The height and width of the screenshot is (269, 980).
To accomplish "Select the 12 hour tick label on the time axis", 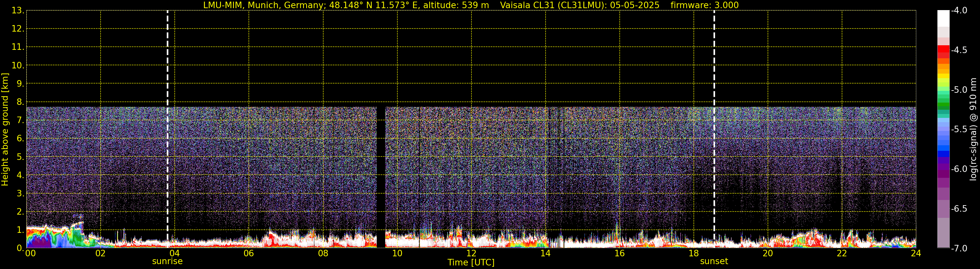I will click(x=471, y=254).
